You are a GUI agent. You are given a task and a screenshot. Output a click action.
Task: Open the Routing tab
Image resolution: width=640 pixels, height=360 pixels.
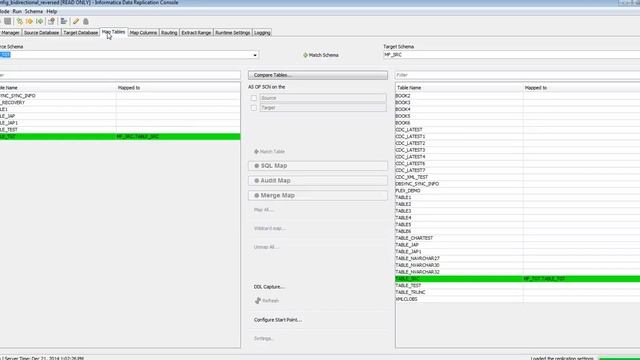(169, 33)
